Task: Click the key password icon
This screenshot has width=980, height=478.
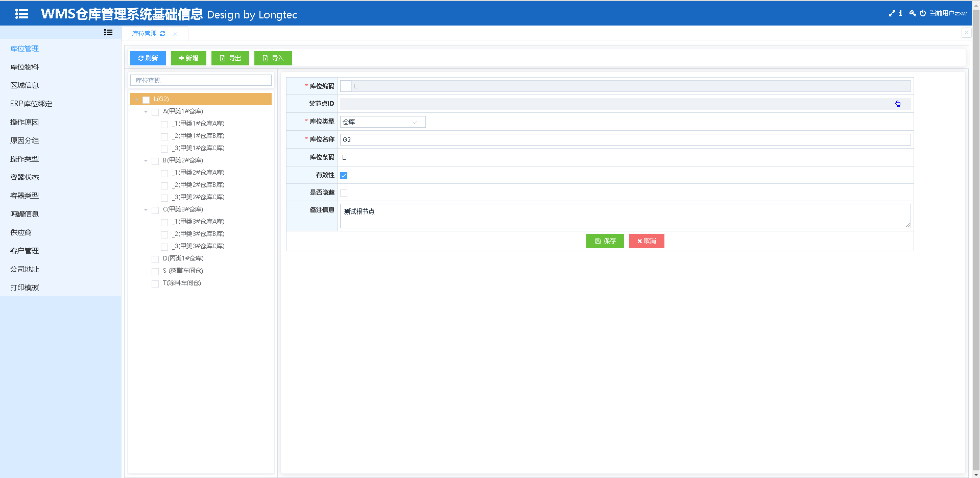Action: pyautogui.click(x=913, y=13)
